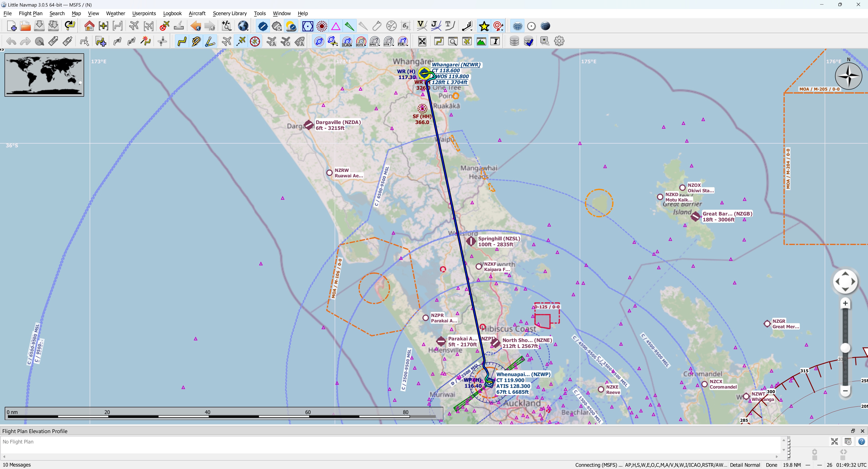Open the Search dock window icon
The width and height of the screenshot is (868, 469).
tap(453, 41)
